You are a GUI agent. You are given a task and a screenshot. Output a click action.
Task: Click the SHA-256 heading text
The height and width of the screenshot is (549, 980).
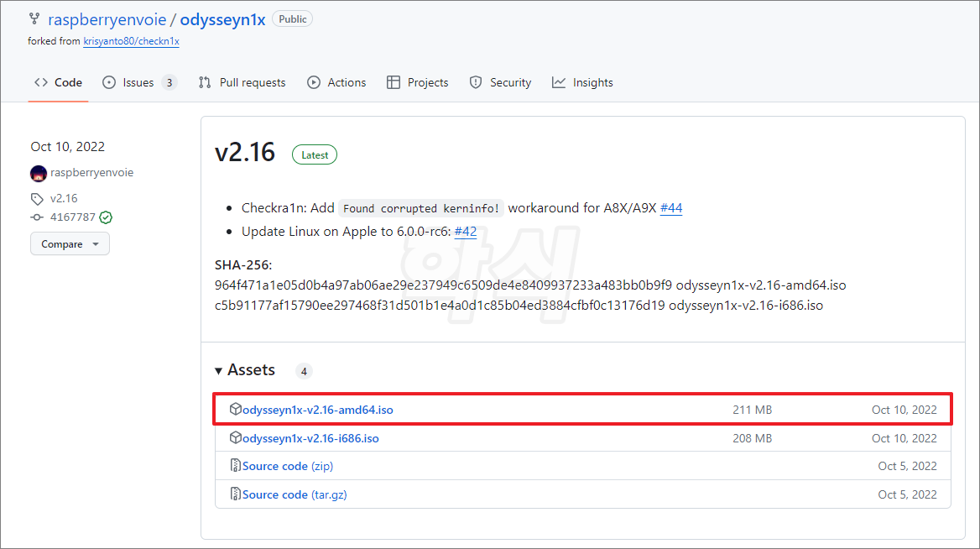point(243,265)
